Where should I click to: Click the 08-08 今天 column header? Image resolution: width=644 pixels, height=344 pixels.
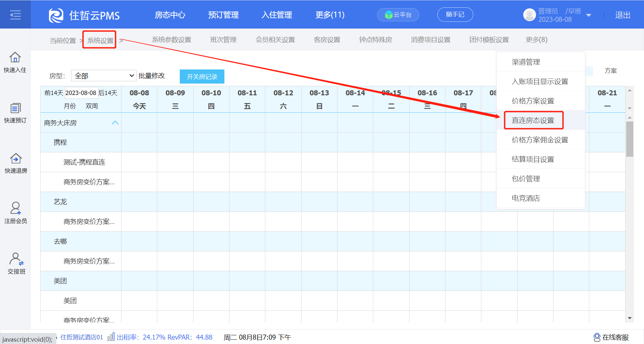139,99
